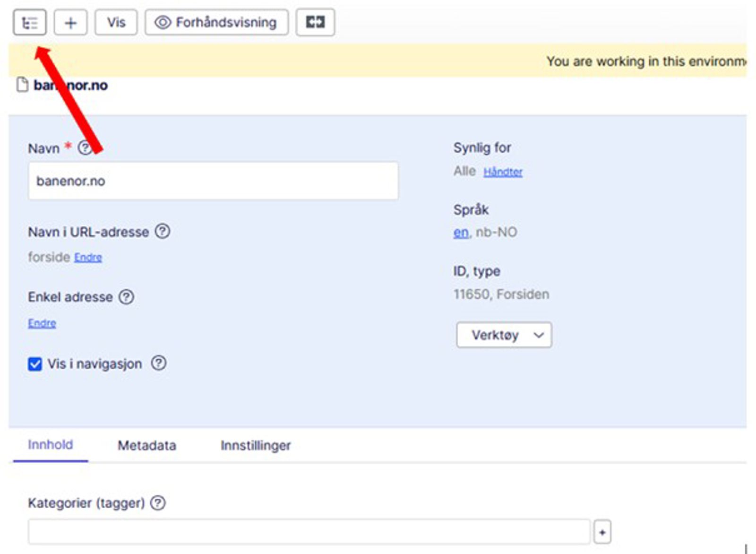756x554 pixels.
Task: Click the banenor.no page icon in breadcrumb
Action: (22, 85)
